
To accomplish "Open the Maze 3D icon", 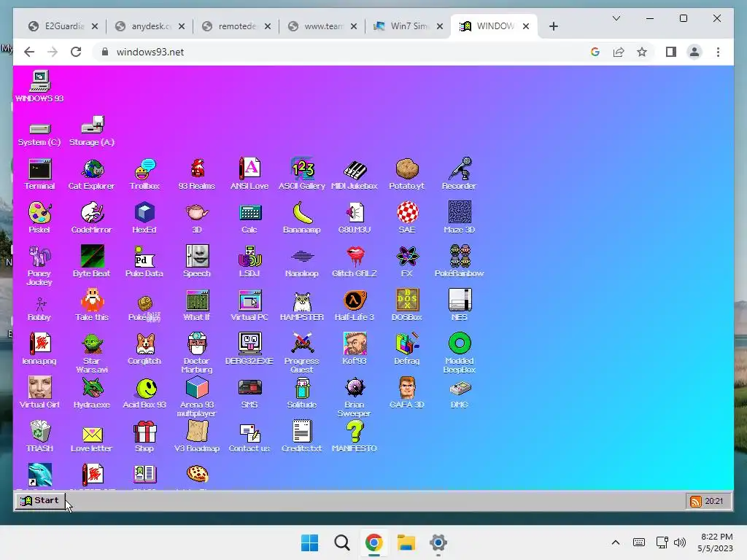I will click(460, 218).
